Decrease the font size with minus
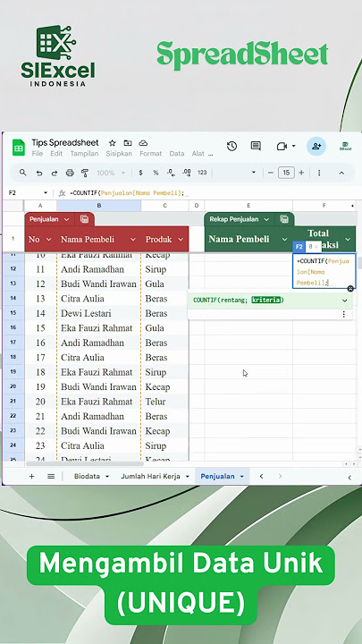Screen dimensions: 362x644 point(271,173)
